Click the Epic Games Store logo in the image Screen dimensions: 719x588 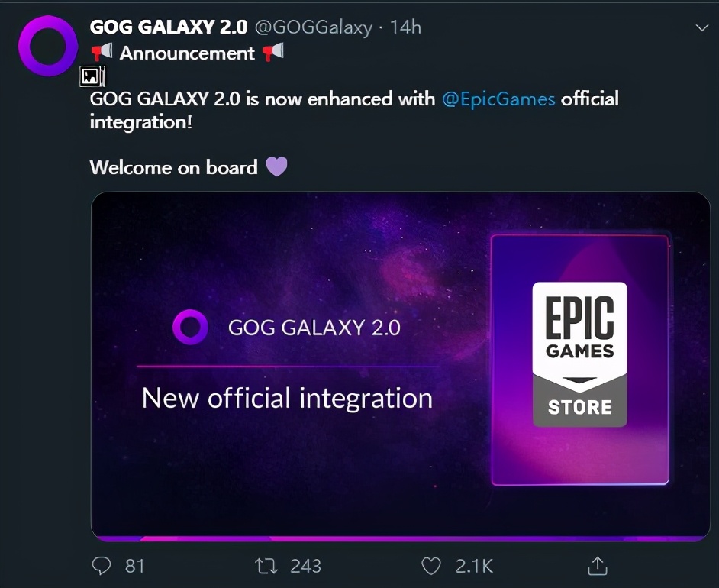[x=579, y=354]
